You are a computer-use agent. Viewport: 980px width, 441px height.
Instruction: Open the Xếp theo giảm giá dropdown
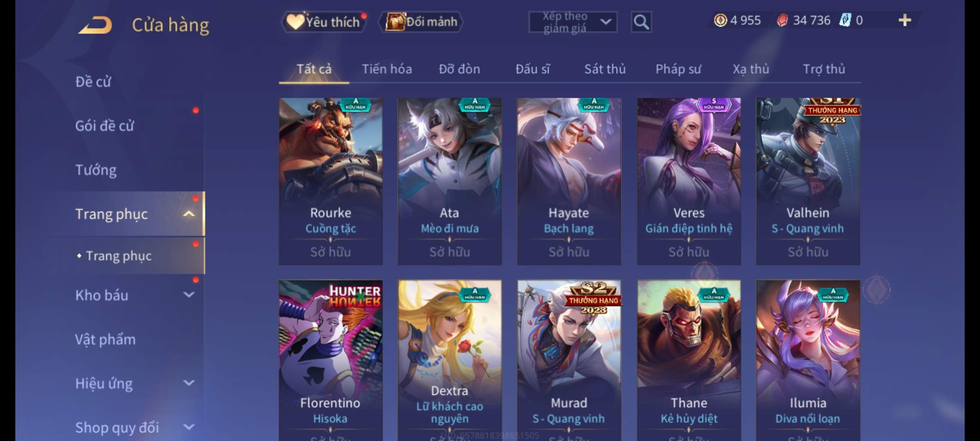click(573, 22)
